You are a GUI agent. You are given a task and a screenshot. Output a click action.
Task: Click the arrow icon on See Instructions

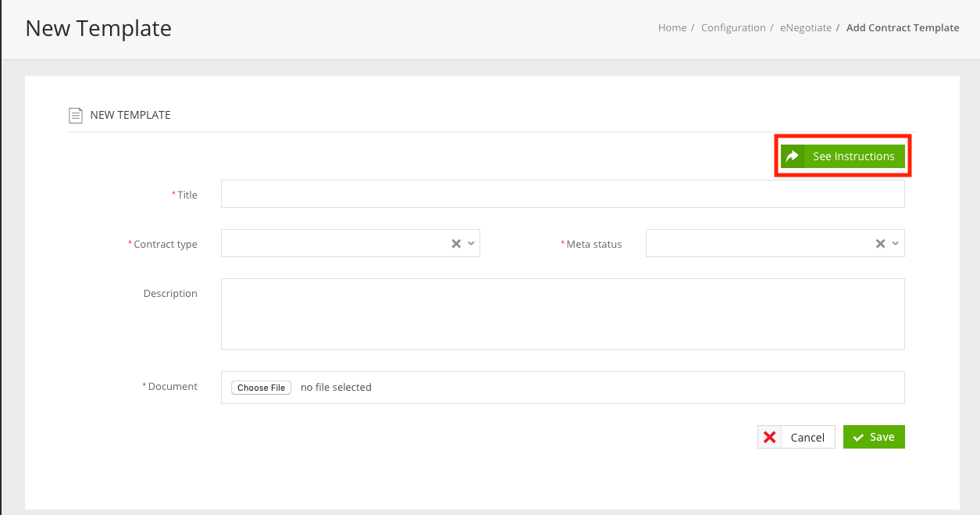pos(793,156)
